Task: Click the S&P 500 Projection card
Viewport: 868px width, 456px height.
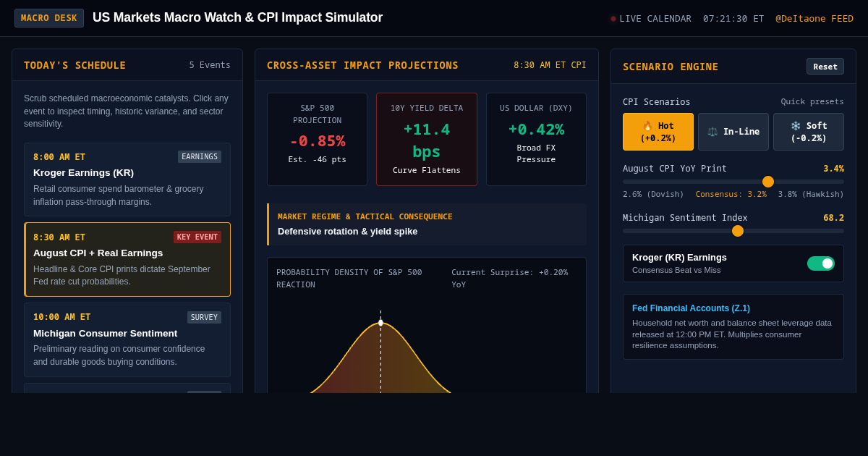Action: [317, 139]
